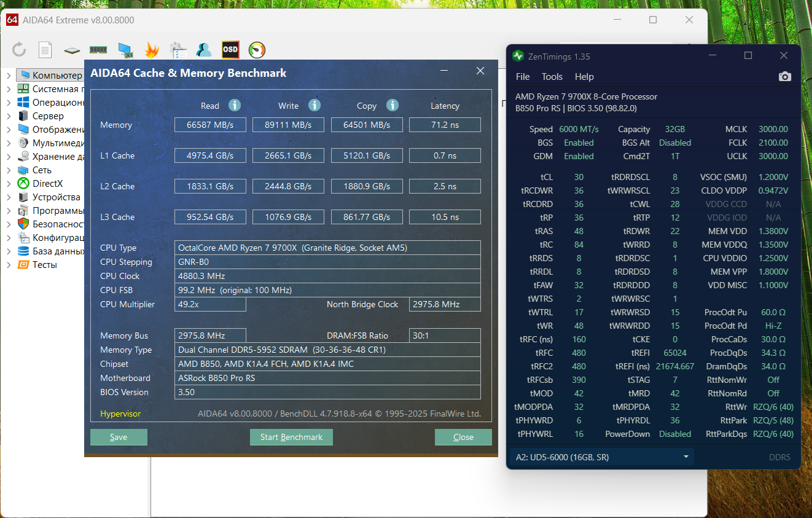The width and height of the screenshot is (812, 518).
Task: Click the ZenTimings title bar logo
Action: (x=518, y=57)
